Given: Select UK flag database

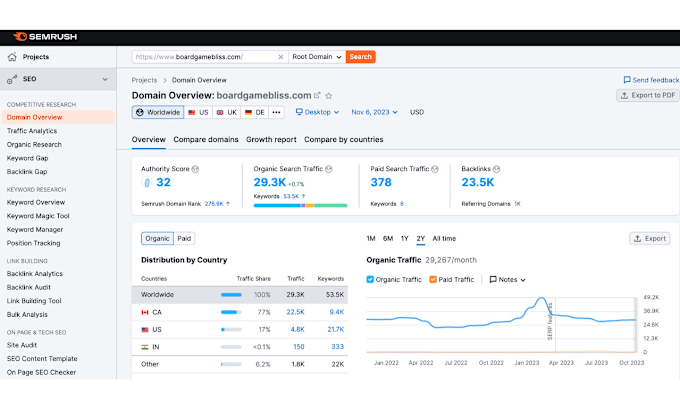Looking at the screenshot, I should pos(227,112).
